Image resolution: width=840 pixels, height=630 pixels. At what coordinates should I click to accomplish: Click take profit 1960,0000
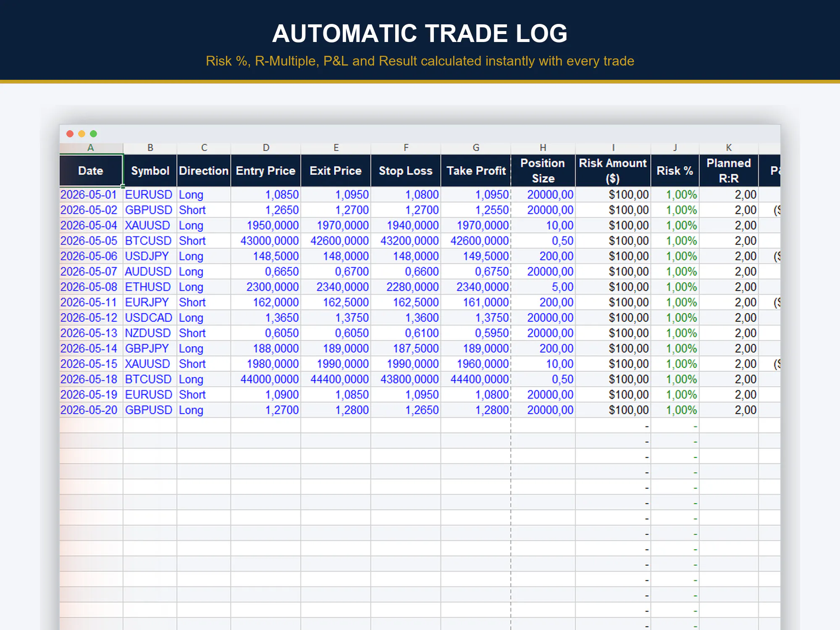coord(476,364)
